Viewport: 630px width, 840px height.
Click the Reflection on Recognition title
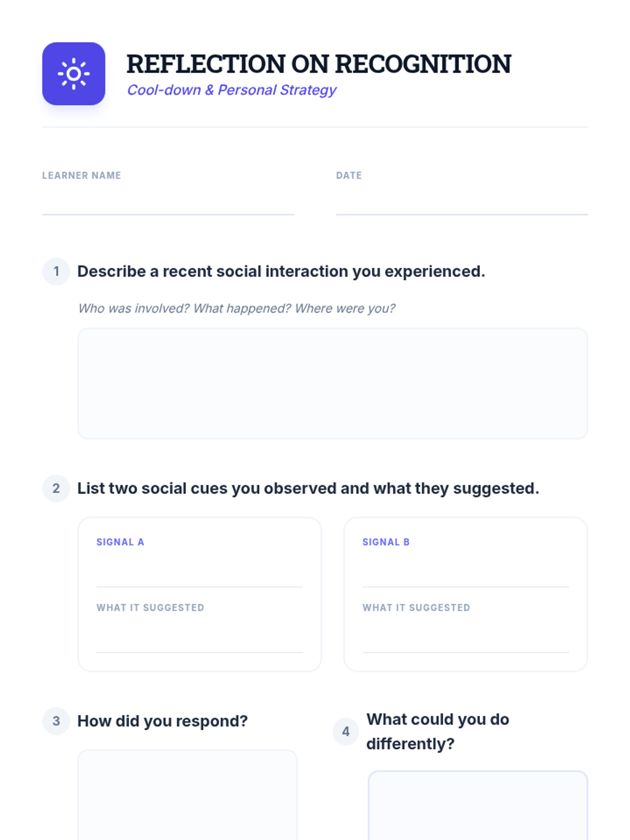[x=319, y=64]
